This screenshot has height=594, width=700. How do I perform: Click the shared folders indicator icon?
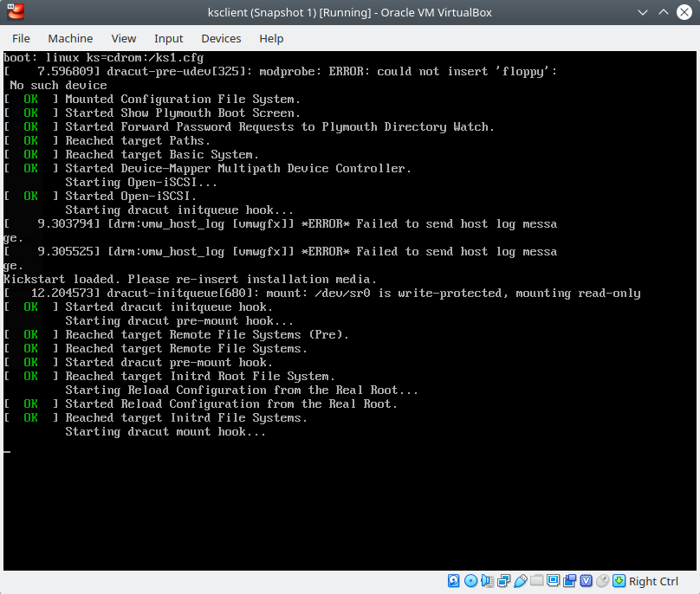pos(536,581)
